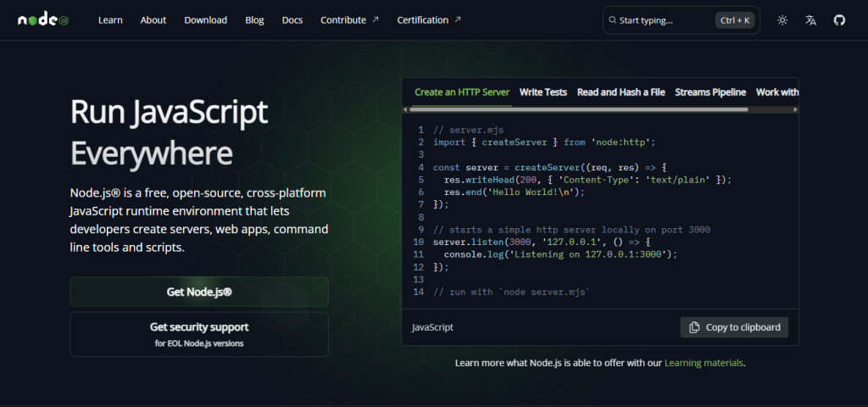Image resolution: width=868 pixels, height=407 pixels.
Task: Open the Contribute external link
Action: pyautogui.click(x=349, y=20)
